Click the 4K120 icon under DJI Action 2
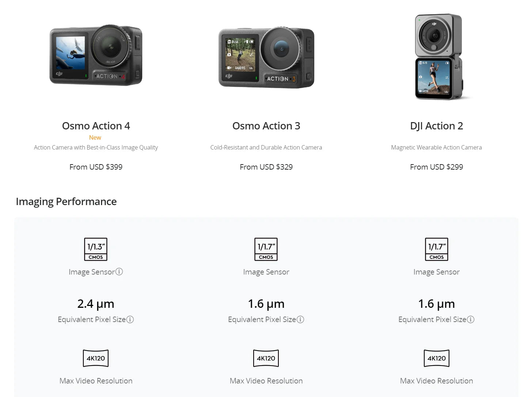 pyautogui.click(x=436, y=358)
